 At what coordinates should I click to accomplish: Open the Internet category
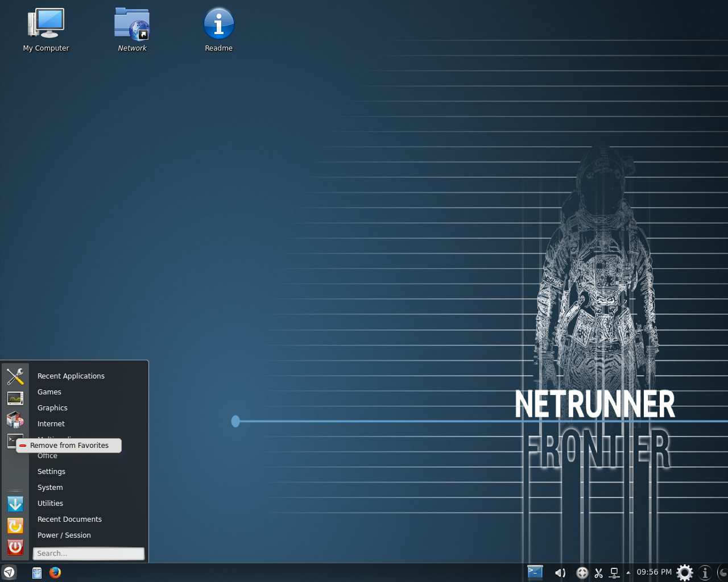pos(51,424)
